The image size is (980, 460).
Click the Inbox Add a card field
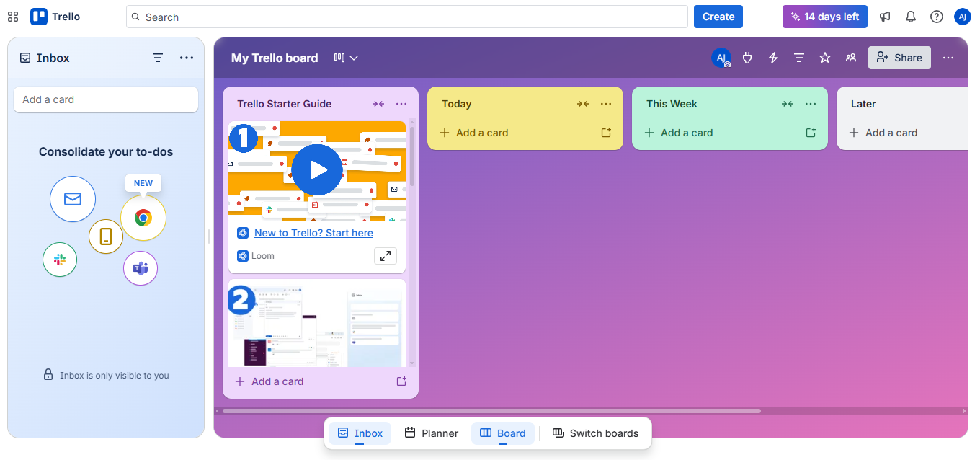[106, 99]
